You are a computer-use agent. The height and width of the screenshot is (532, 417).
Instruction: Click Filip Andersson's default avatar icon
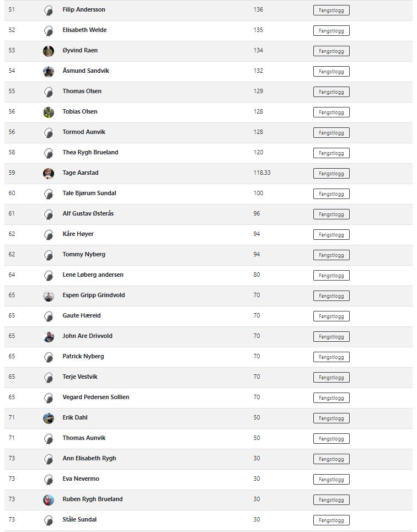tap(49, 10)
